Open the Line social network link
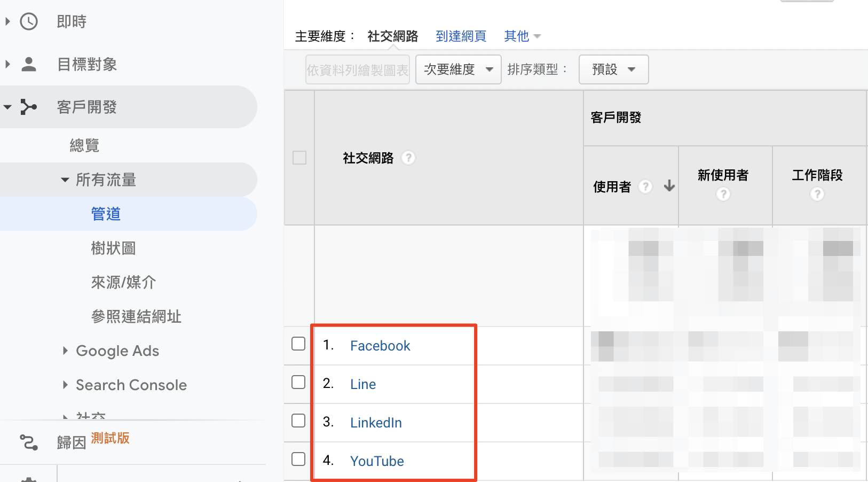The width and height of the screenshot is (868, 482). 363,384
